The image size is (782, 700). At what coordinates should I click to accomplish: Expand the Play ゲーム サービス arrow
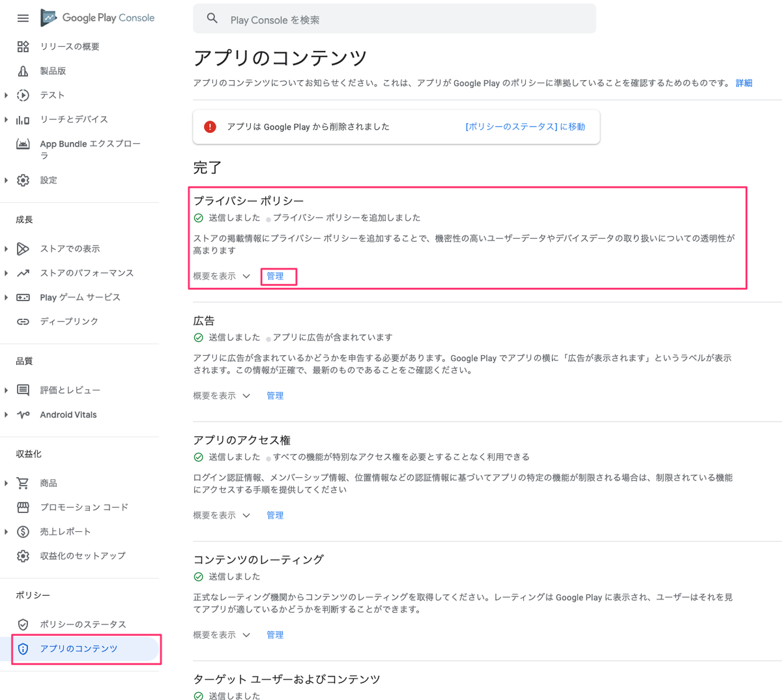[6, 297]
